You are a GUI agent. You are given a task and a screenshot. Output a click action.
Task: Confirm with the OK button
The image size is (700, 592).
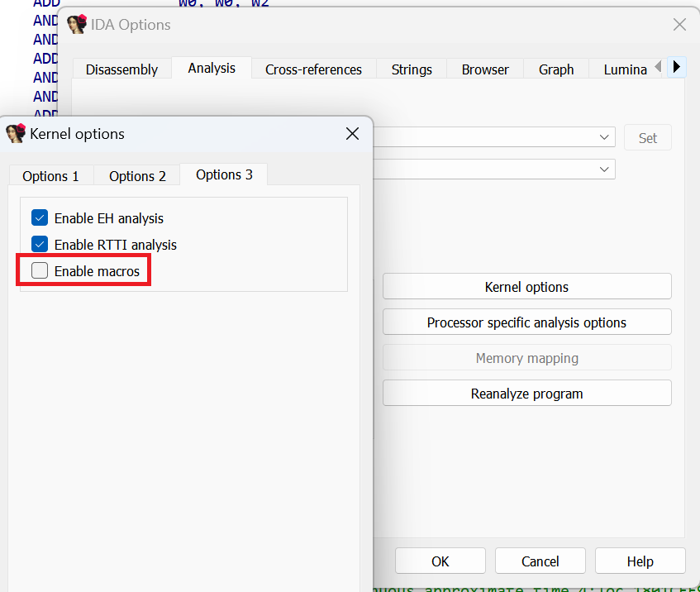(x=440, y=561)
